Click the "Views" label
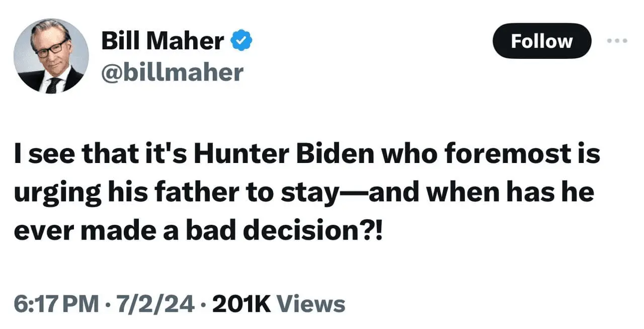 [x=311, y=304]
